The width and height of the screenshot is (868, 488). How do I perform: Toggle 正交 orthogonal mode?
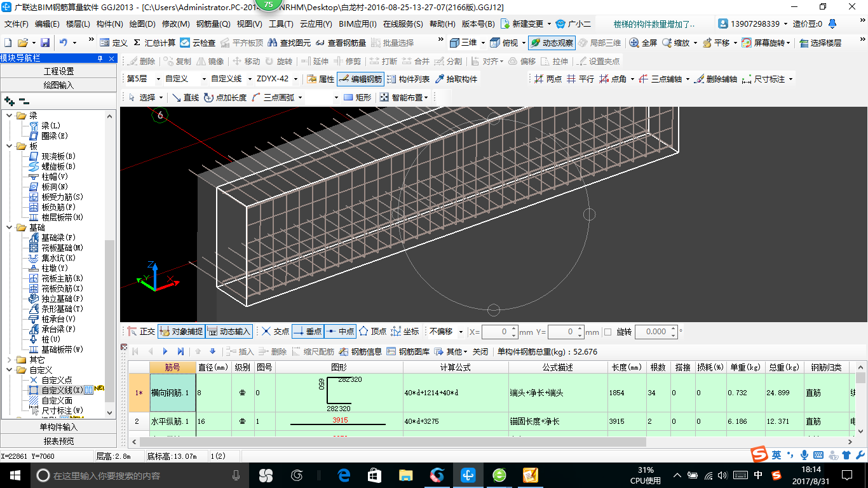(141, 332)
